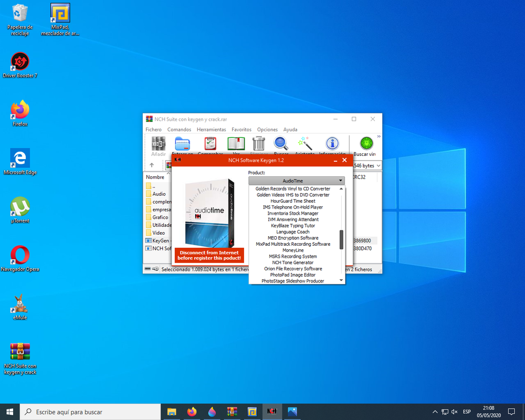Image resolution: width=525 pixels, height=420 pixels.
Task: Click the product list scroll down arrow
Action: (341, 280)
